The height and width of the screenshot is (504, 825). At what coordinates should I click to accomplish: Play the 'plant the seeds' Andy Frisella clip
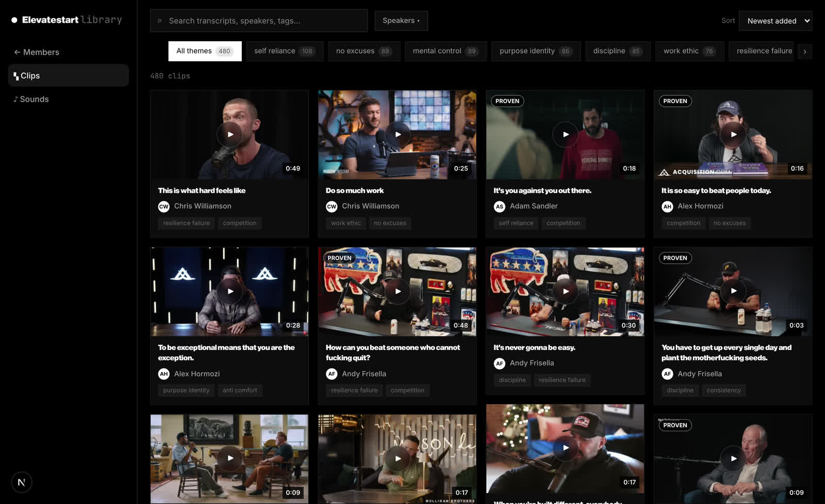click(x=733, y=291)
